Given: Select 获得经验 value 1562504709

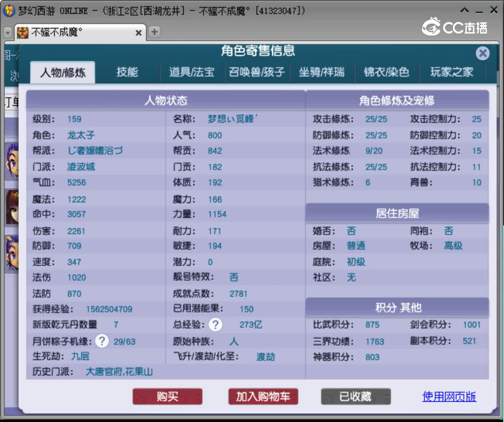Looking at the screenshot, I should (109, 309).
